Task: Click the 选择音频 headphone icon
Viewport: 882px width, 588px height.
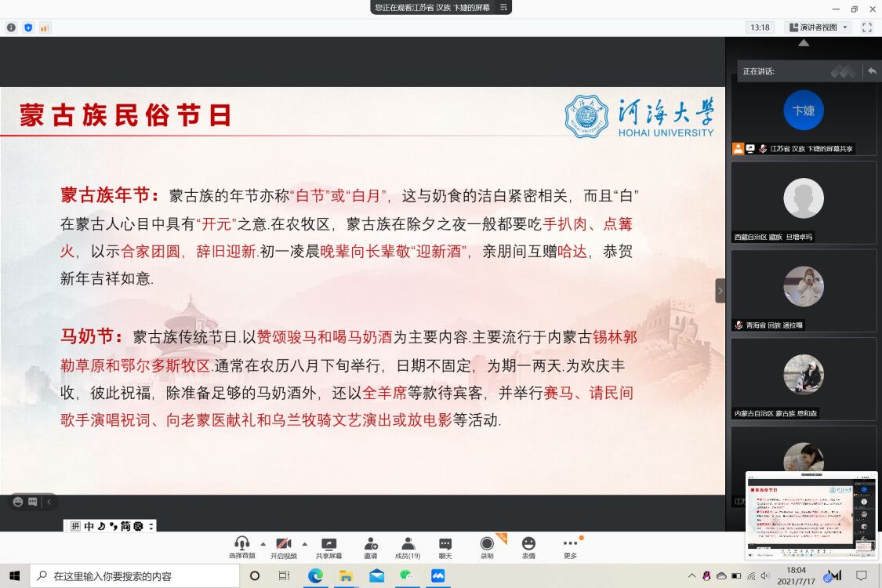Action: [x=241, y=544]
